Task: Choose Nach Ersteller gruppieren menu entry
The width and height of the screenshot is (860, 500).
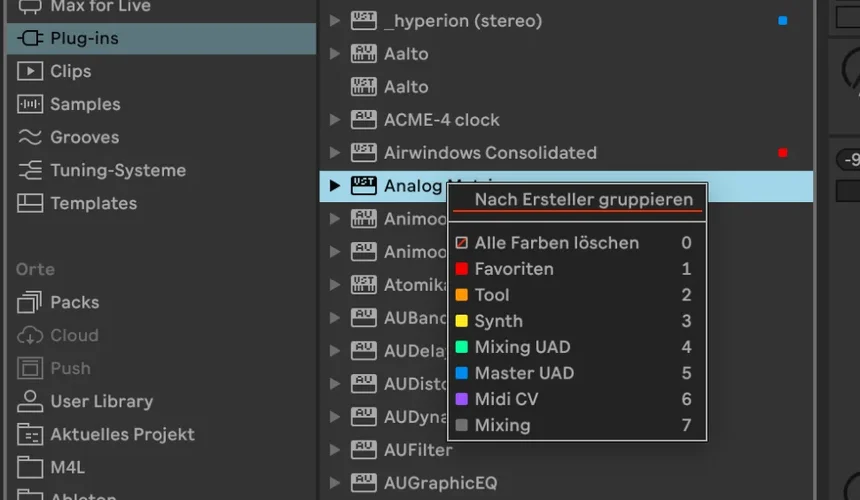Action: [583, 200]
